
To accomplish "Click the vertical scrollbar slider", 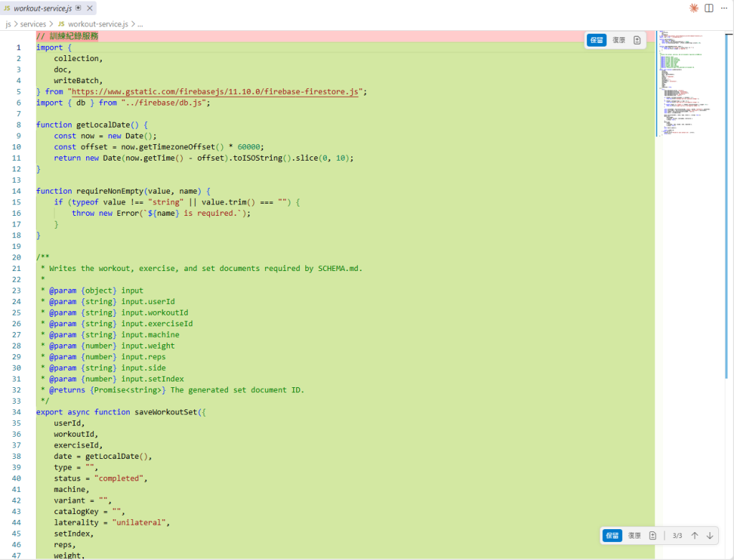I will (x=726, y=206).
